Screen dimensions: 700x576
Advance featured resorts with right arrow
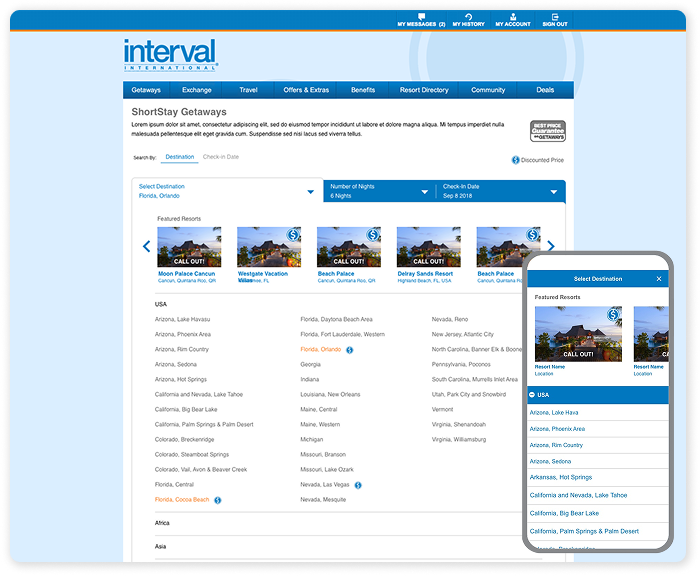550,246
